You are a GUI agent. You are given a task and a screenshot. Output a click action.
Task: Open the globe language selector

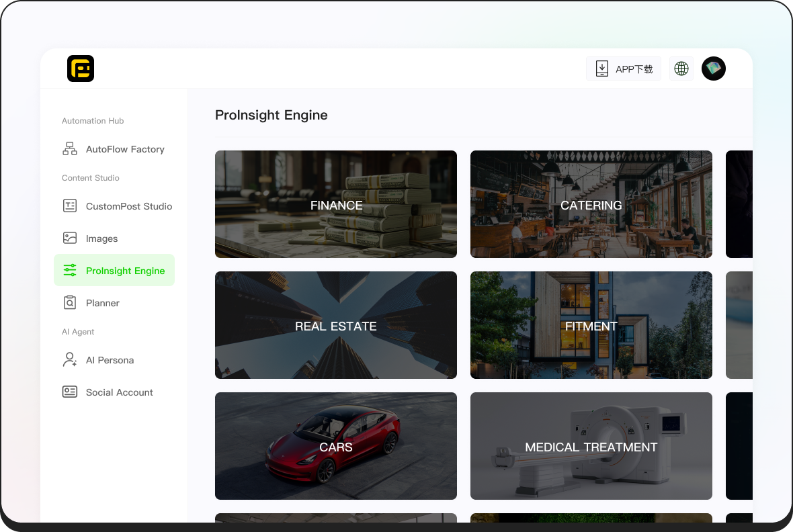click(x=681, y=69)
